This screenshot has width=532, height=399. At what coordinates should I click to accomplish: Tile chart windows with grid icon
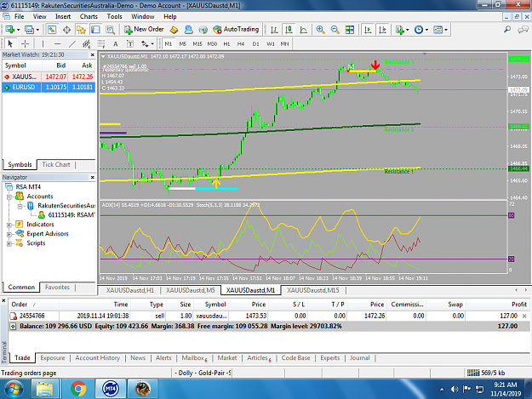click(350, 30)
